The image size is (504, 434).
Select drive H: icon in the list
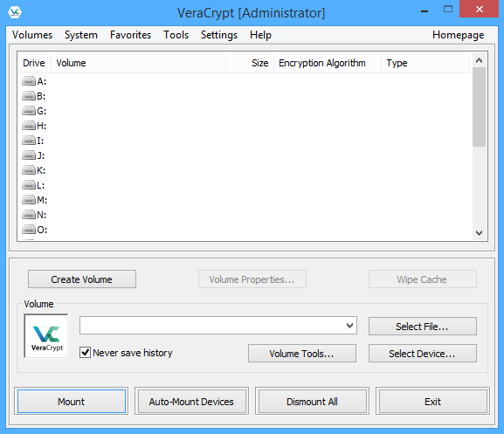click(29, 125)
